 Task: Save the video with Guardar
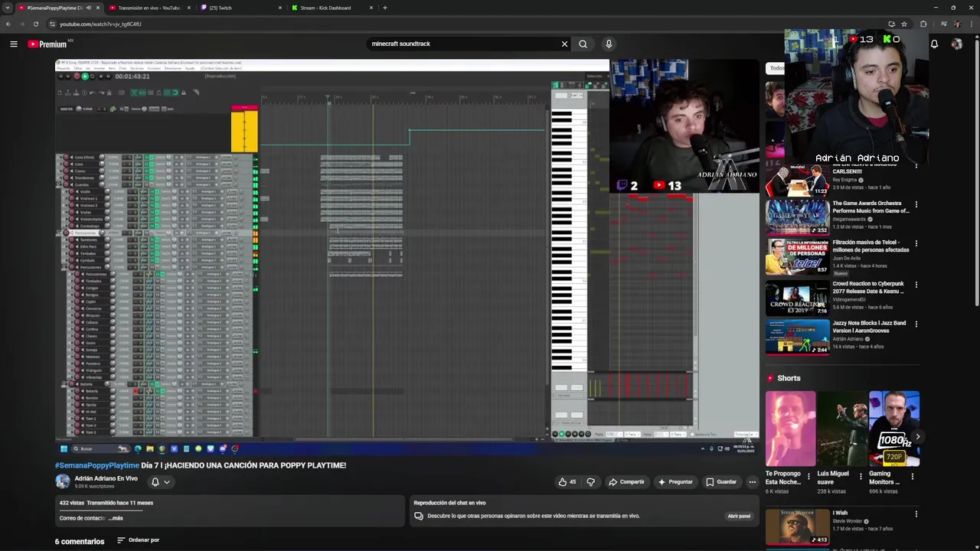721,482
